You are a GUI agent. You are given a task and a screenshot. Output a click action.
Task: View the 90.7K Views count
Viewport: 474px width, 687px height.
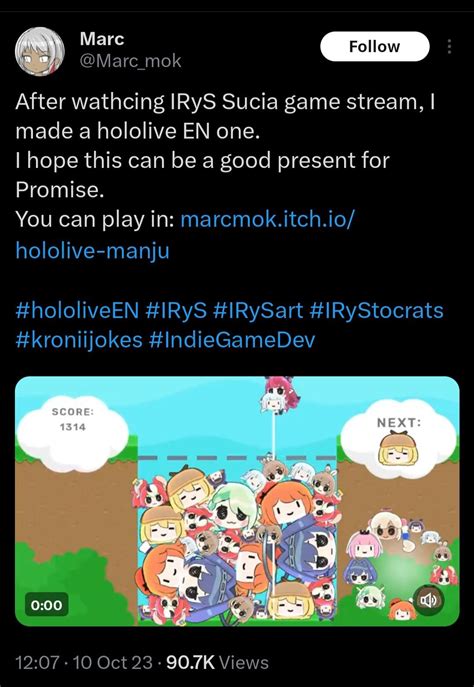[217, 662]
